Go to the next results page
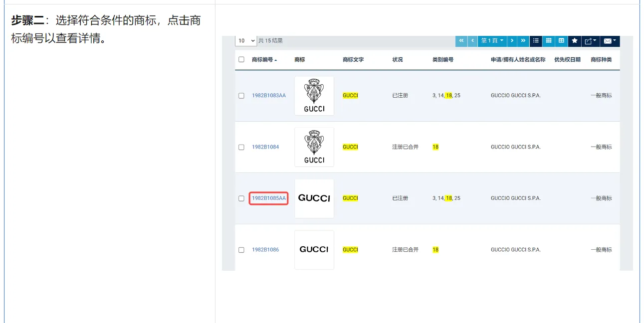 512,41
